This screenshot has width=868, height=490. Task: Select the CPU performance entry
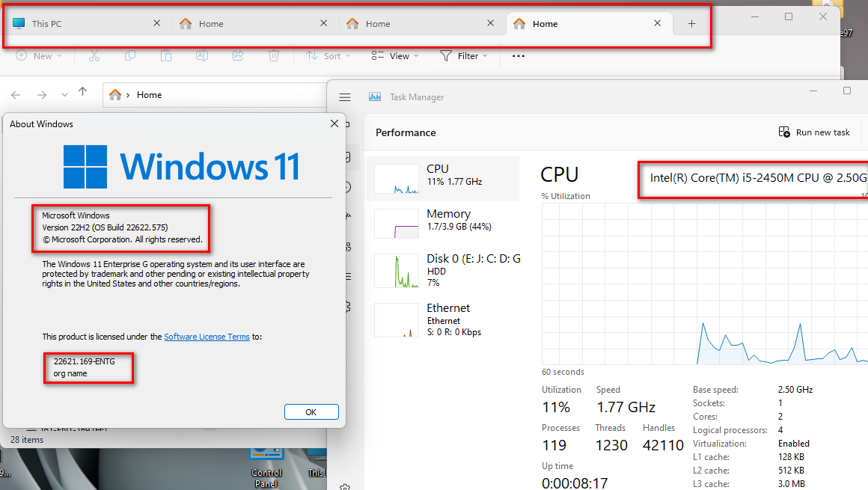click(x=443, y=178)
